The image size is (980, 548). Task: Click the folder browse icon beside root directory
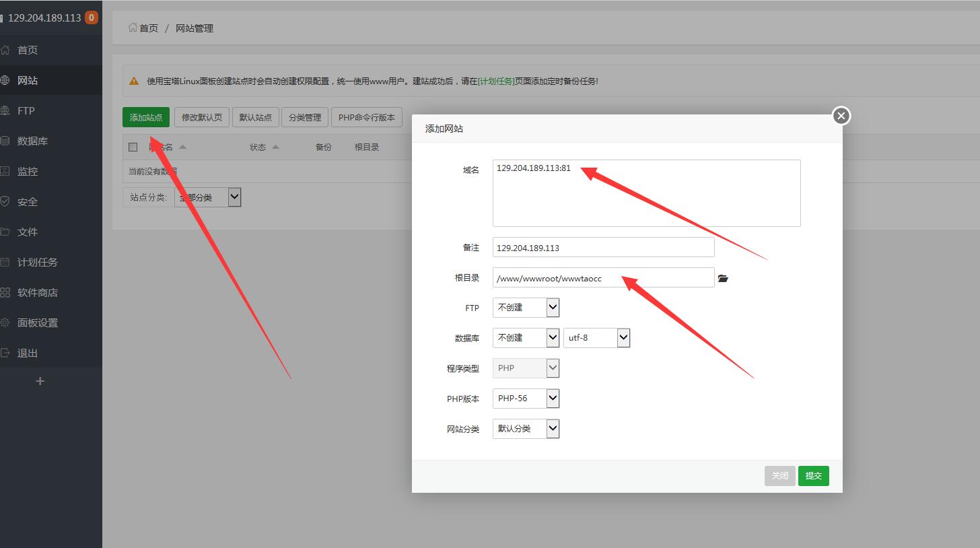[x=723, y=278]
